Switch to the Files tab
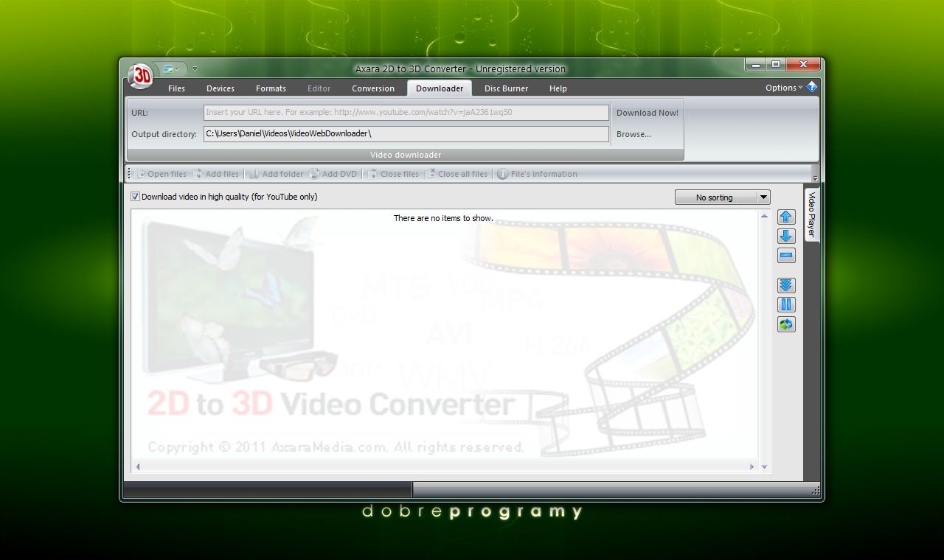The width and height of the screenshot is (944, 560). point(176,88)
